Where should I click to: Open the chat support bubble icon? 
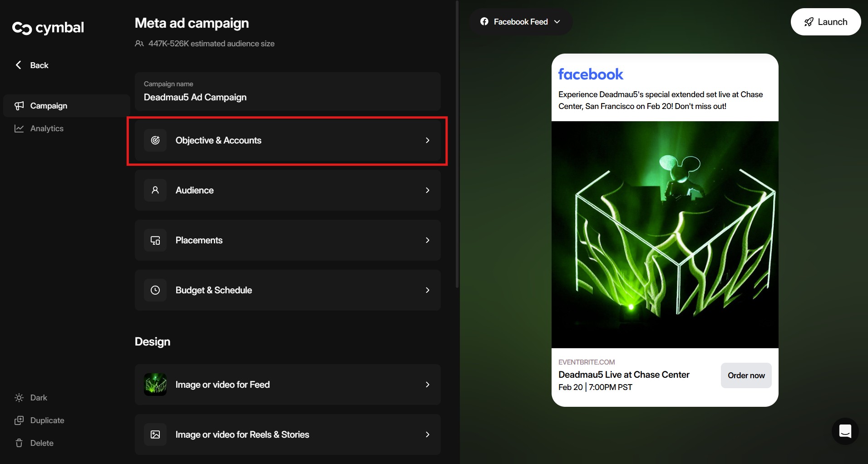pyautogui.click(x=845, y=431)
